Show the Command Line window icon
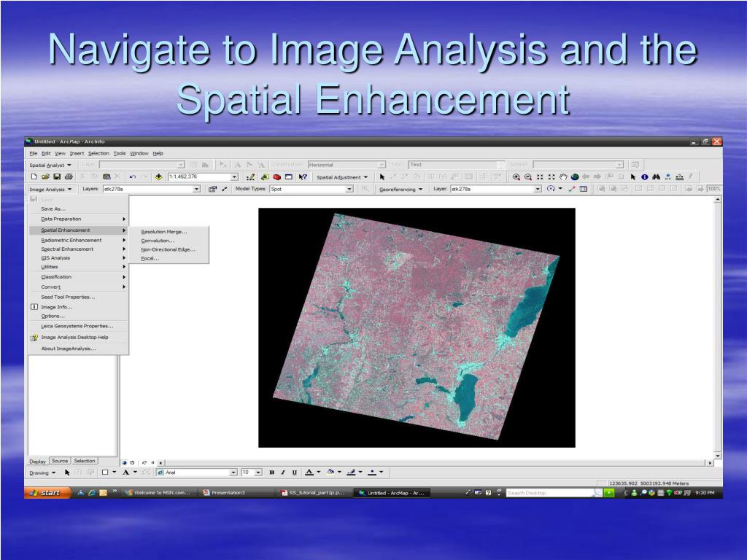The width and height of the screenshot is (747, 560). (x=289, y=176)
